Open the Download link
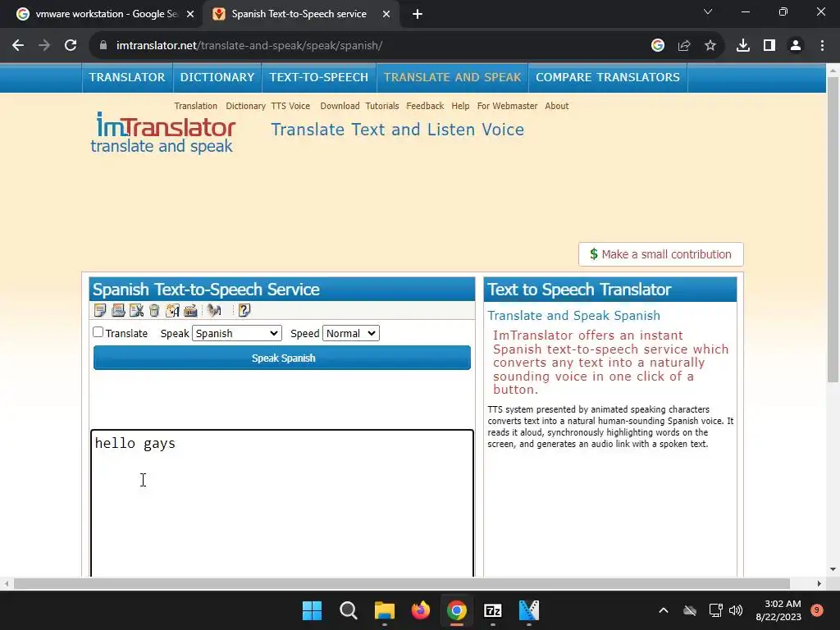Viewport: 840px width, 630px height. tap(340, 106)
